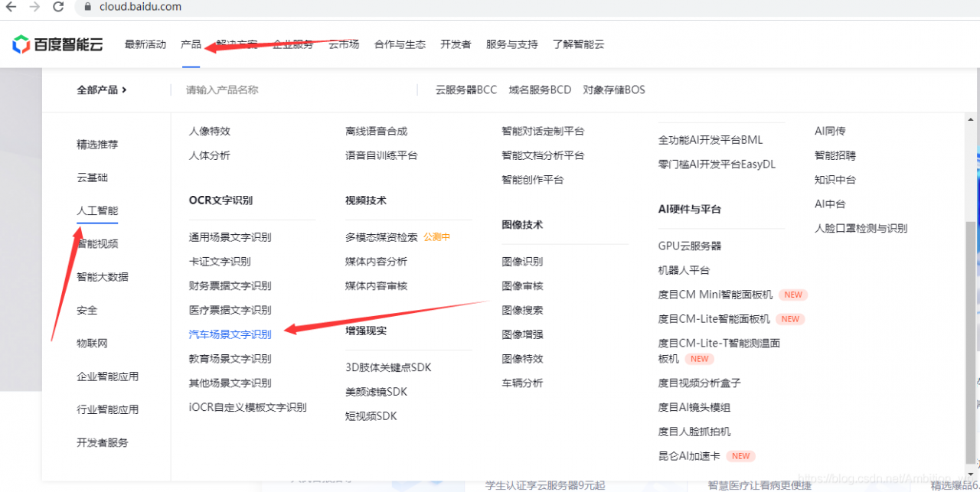Open 图像审核 link
The width and height of the screenshot is (980, 492).
tap(522, 285)
